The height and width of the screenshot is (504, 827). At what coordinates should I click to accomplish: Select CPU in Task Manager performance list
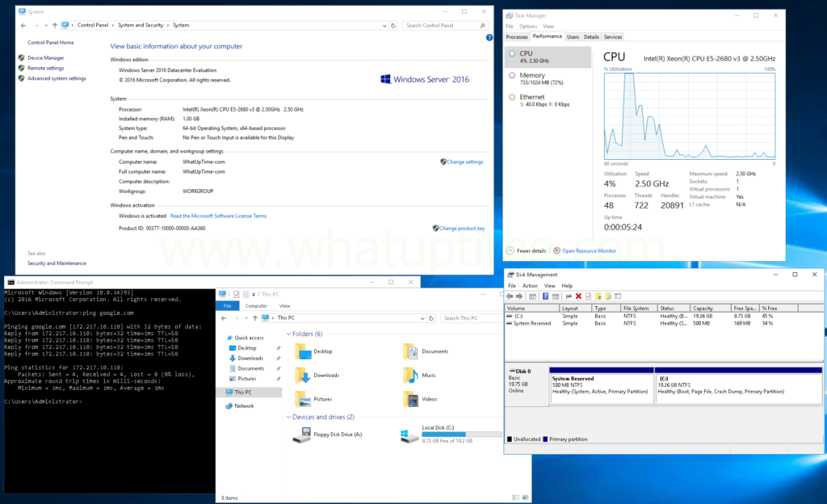click(548, 57)
